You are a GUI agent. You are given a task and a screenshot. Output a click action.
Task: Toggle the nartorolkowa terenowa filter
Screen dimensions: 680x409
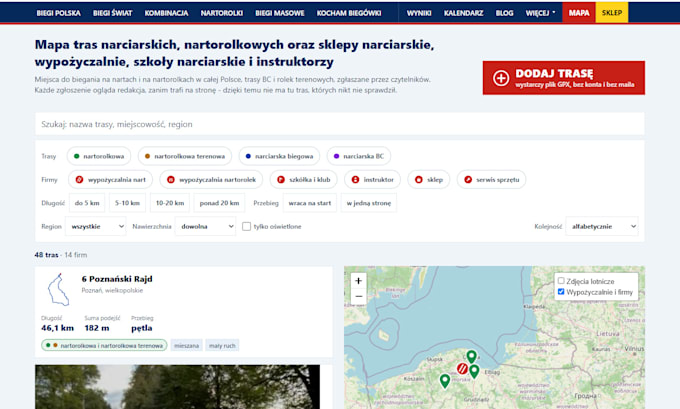point(185,156)
